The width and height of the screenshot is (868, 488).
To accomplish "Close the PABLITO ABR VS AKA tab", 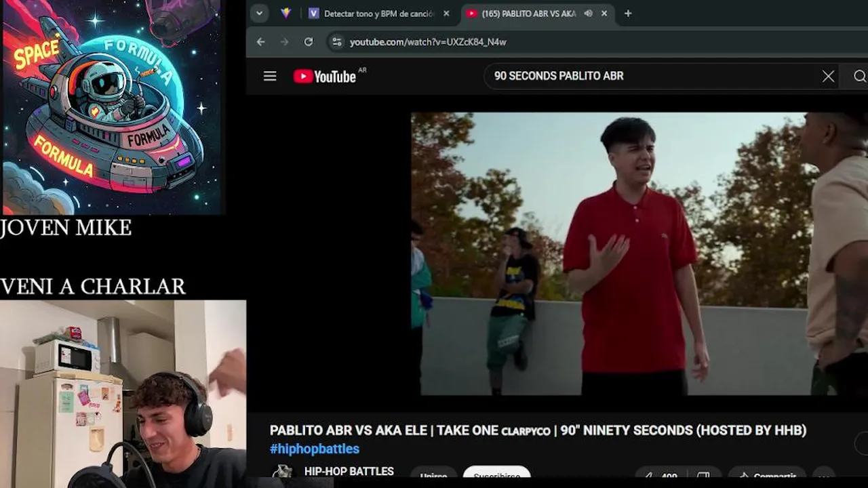I will coord(604,14).
